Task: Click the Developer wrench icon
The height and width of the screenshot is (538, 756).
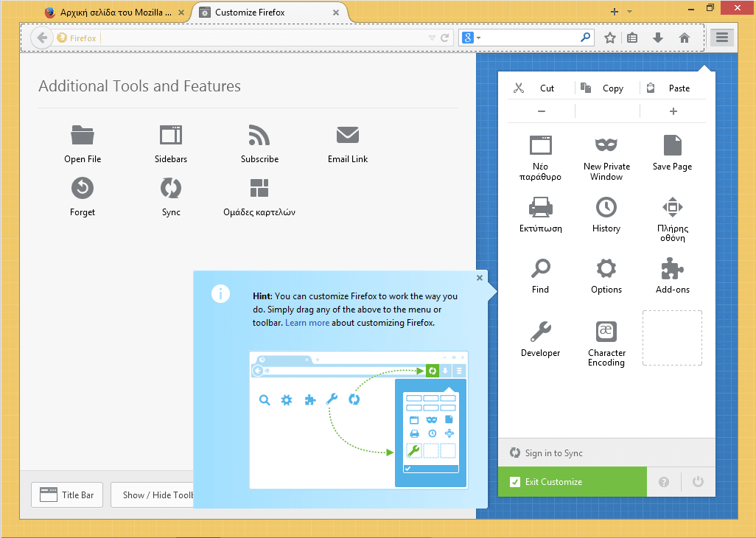Action: (540, 331)
